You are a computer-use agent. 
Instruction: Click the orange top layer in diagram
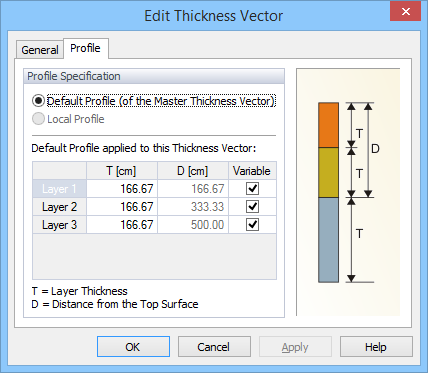(328, 125)
